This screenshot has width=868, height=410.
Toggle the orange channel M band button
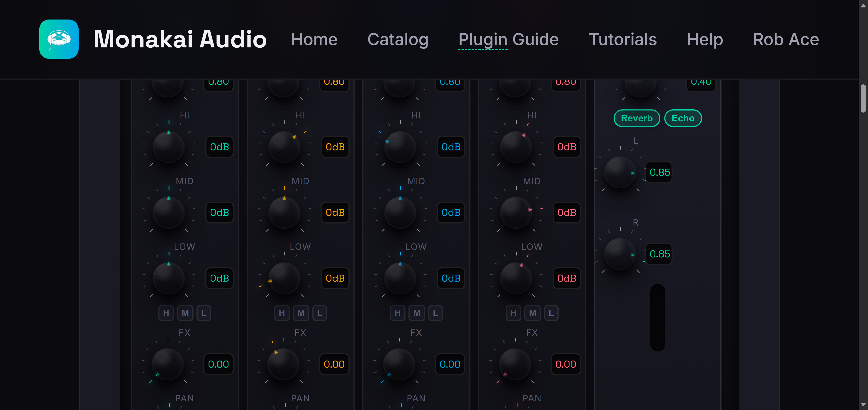301,313
